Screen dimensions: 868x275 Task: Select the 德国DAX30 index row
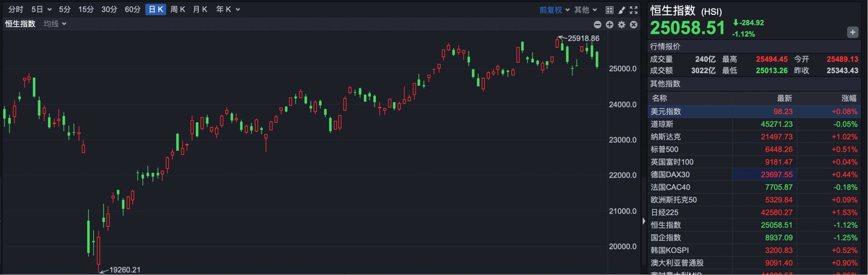click(x=754, y=175)
